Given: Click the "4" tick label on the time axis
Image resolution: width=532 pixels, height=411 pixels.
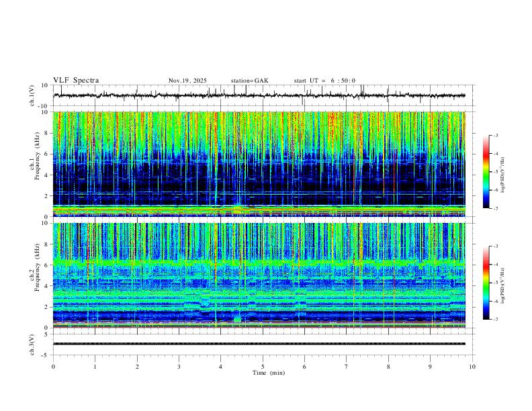Looking at the screenshot, I should pos(221,367).
